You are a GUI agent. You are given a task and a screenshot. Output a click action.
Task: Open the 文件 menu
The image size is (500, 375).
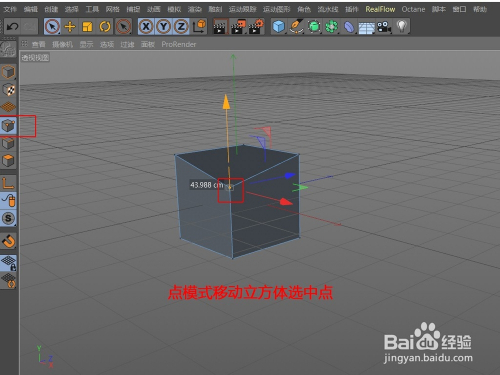[x=10, y=9]
